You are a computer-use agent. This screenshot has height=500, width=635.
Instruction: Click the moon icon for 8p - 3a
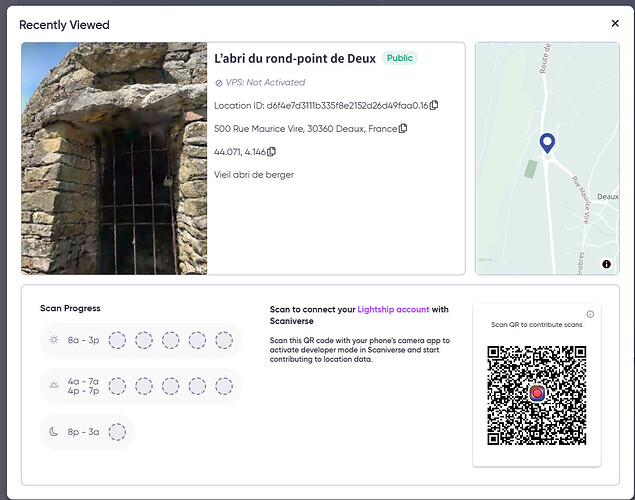(x=54, y=432)
